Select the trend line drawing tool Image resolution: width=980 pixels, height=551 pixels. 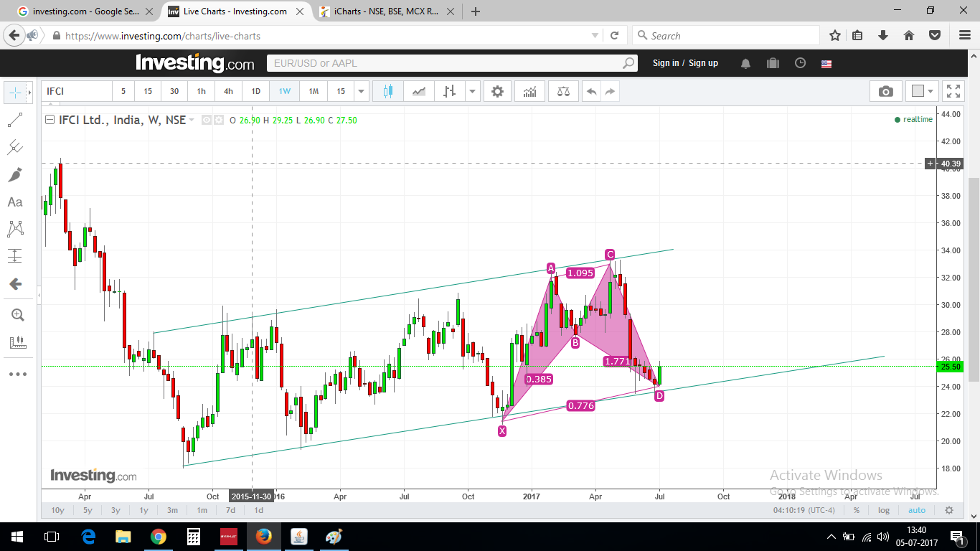click(15, 121)
